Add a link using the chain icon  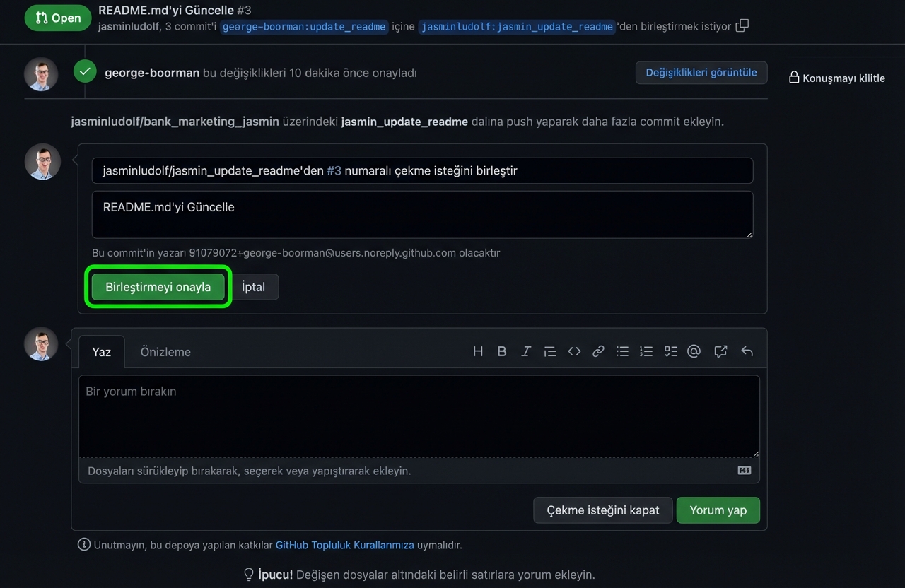(598, 351)
